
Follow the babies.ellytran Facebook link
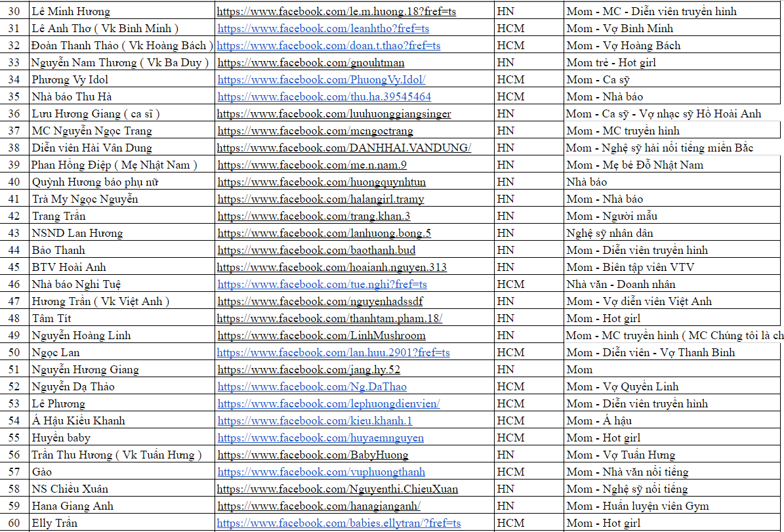(x=339, y=523)
